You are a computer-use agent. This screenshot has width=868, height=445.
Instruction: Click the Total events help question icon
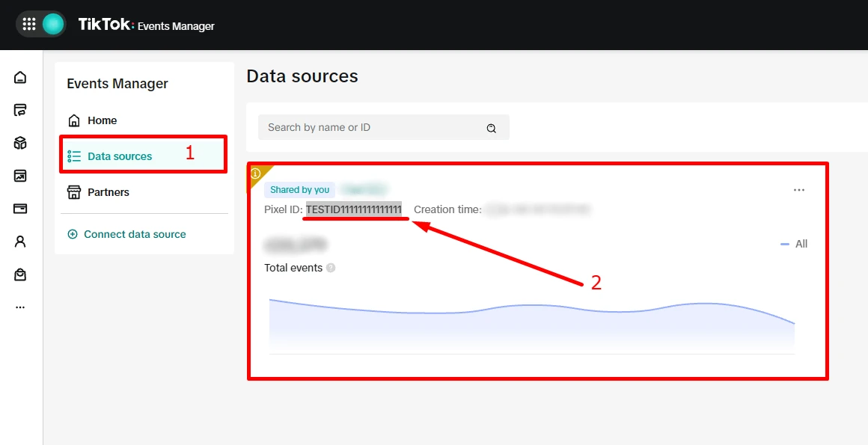coord(331,268)
